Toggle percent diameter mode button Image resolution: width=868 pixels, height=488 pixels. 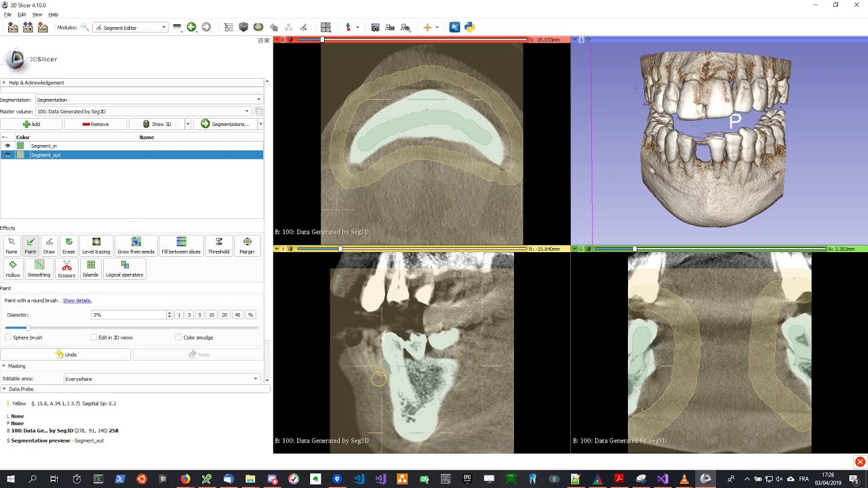(250, 315)
